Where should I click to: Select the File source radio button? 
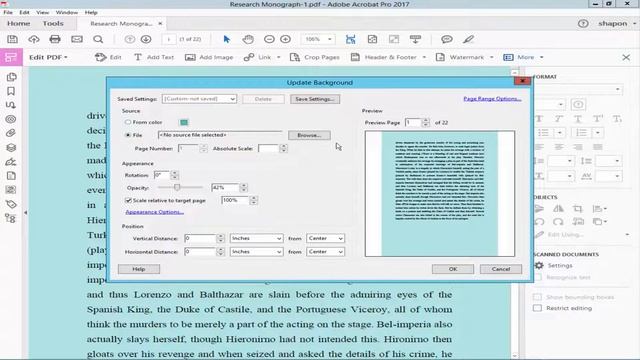point(128,135)
